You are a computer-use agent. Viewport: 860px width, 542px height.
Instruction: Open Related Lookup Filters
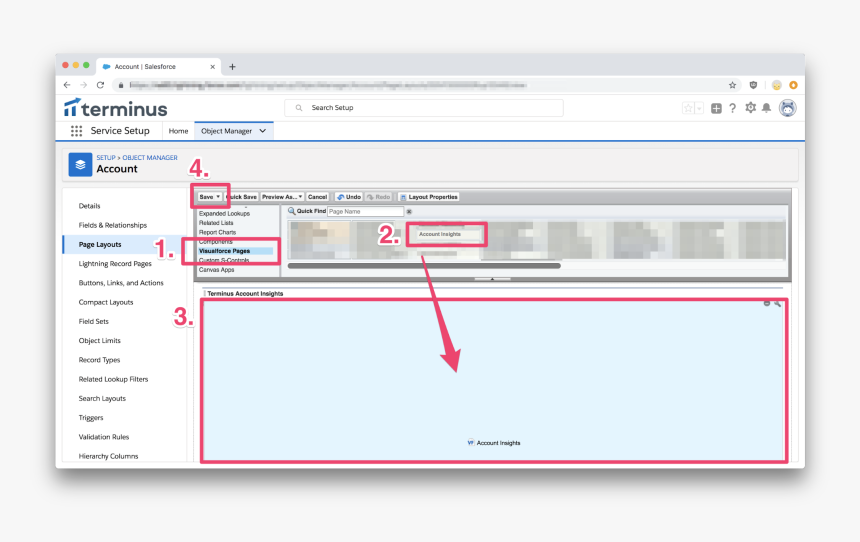(114, 379)
